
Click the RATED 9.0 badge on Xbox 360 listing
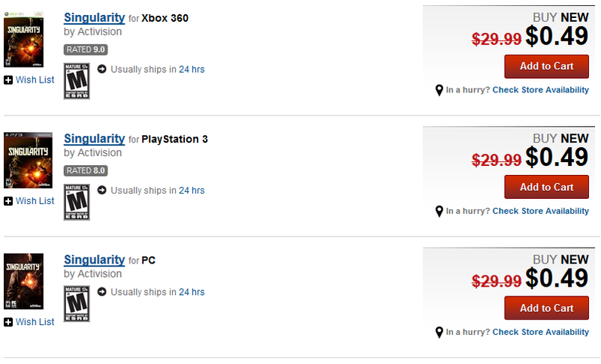(86, 50)
